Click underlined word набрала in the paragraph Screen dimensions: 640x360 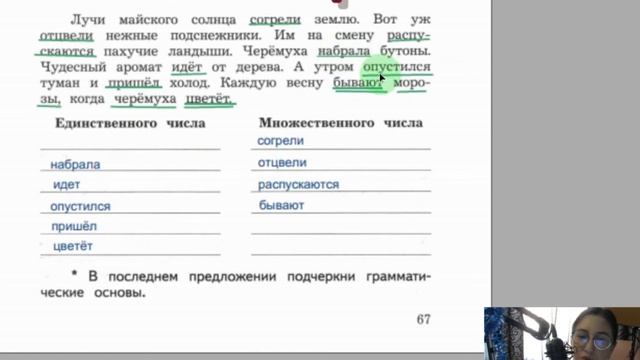pyautogui.click(x=344, y=51)
